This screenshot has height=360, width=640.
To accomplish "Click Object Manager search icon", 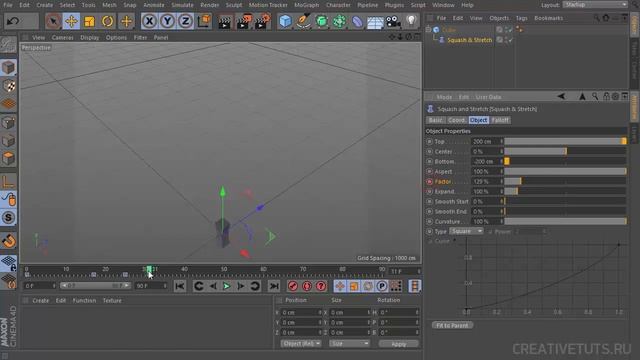I will (596, 18).
